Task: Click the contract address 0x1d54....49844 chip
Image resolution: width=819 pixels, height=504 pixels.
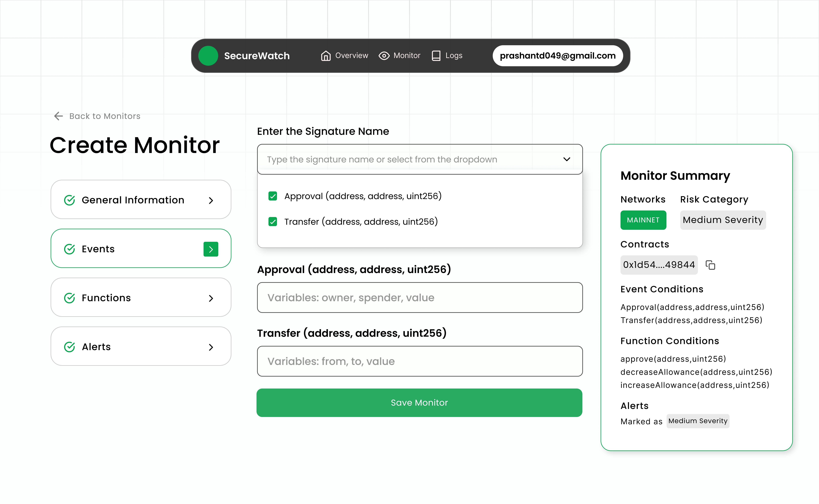Action: (659, 265)
